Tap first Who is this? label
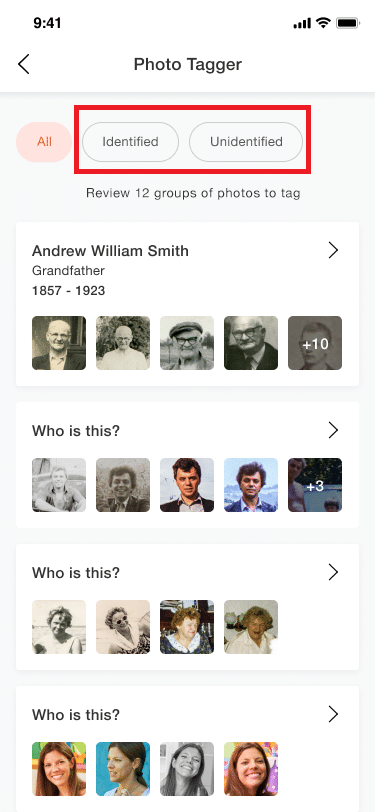The height and width of the screenshot is (812, 375). 76,431
